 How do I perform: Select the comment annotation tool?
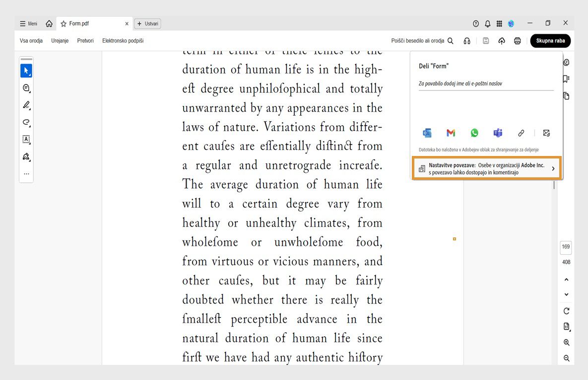click(26, 88)
